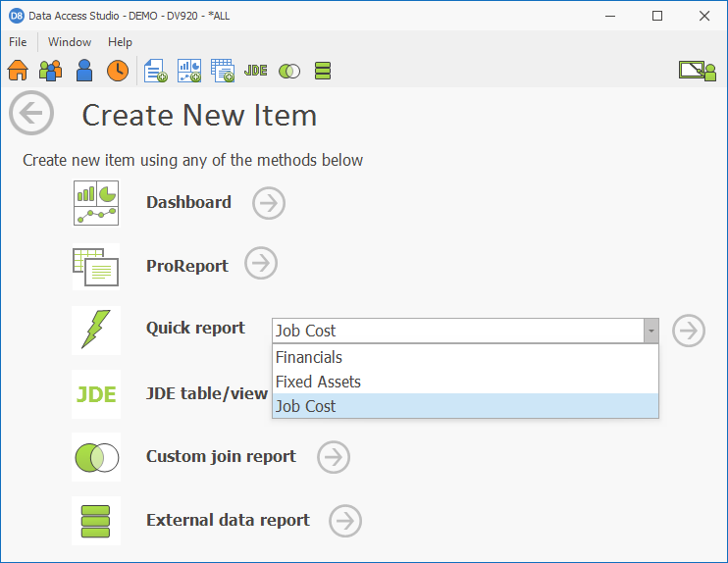Click the custom join circles toolbar icon
The height and width of the screenshot is (563, 728).
[x=289, y=71]
